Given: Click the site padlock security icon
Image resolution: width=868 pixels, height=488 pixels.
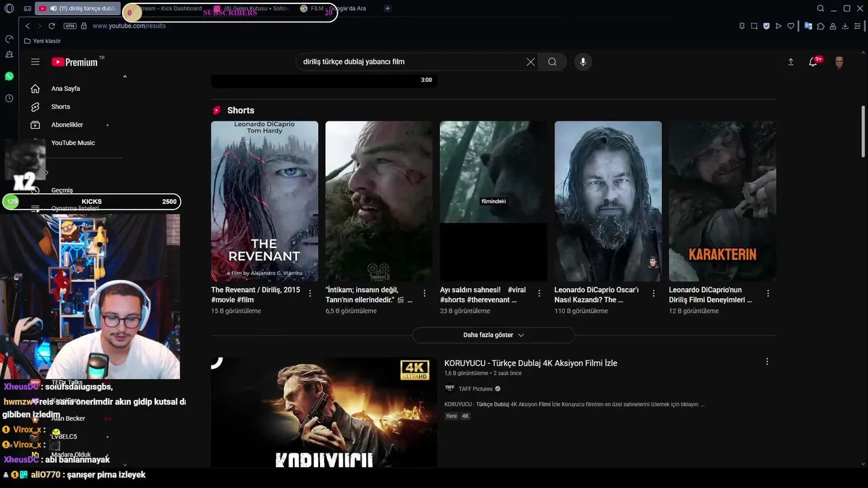Looking at the screenshot, I should (83, 26).
